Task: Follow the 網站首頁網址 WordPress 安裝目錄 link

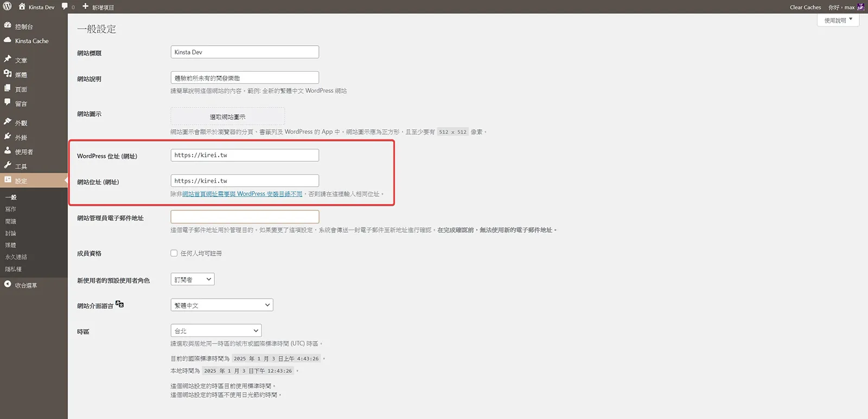Action: pos(242,194)
